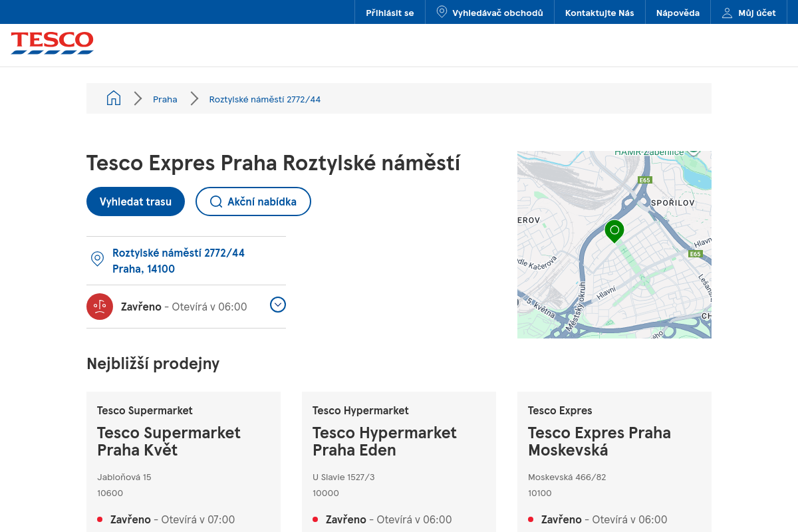Click Praha breadcrumb link
798x532 pixels.
tap(165, 99)
